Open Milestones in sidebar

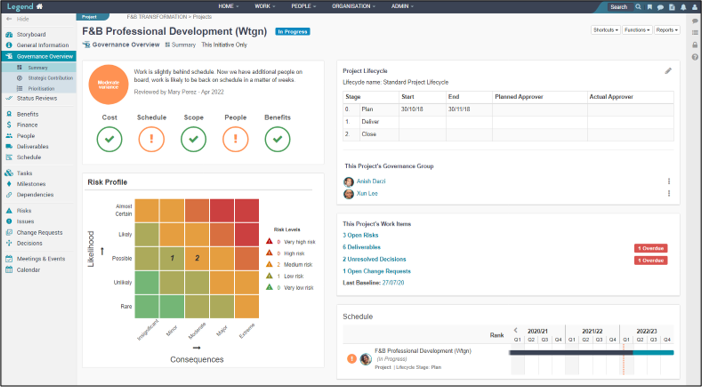click(31, 184)
